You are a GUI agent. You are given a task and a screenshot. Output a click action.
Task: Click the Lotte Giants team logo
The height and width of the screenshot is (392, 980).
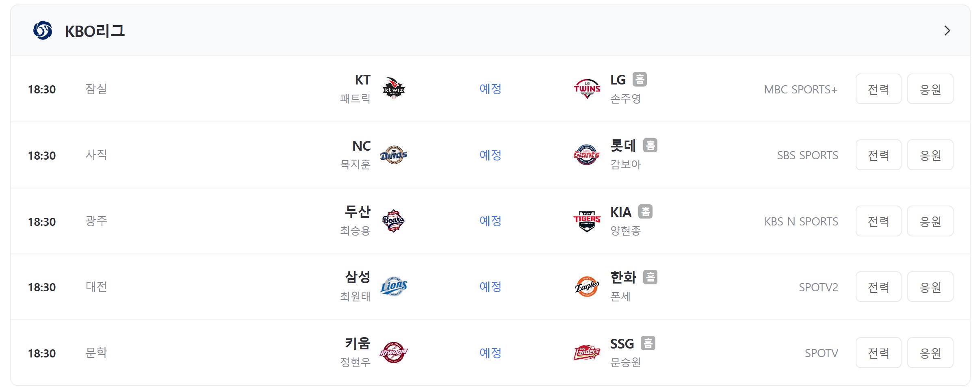pos(587,155)
